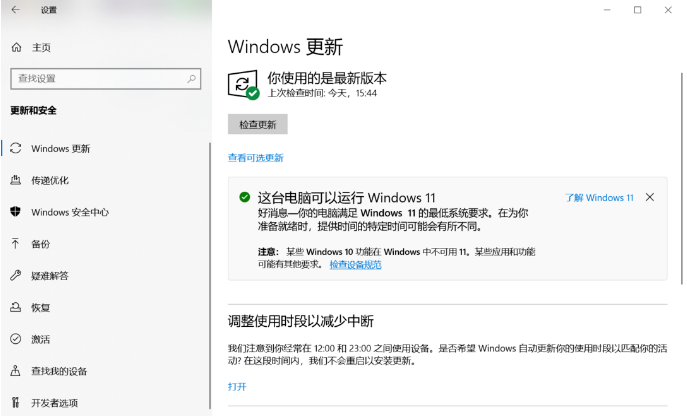This screenshot has height=416, width=687.
Task: Click the 开发者选项 sliders icon
Action: pyautogui.click(x=16, y=403)
